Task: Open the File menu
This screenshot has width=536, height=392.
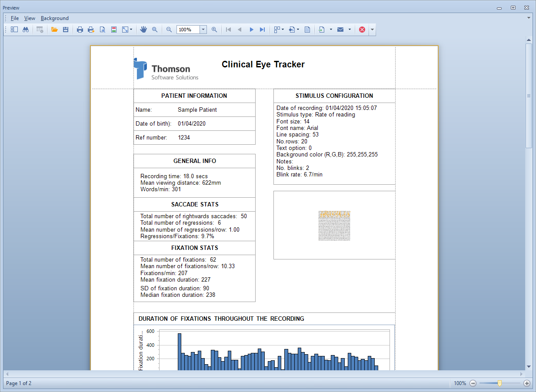Action: (15, 18)
